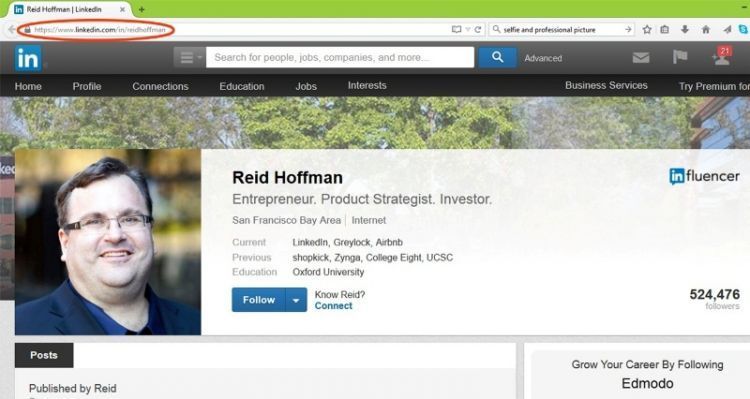Open the search category dropdown menu
The width and height of the screenshot is (750, 399).
pos(189,57)
